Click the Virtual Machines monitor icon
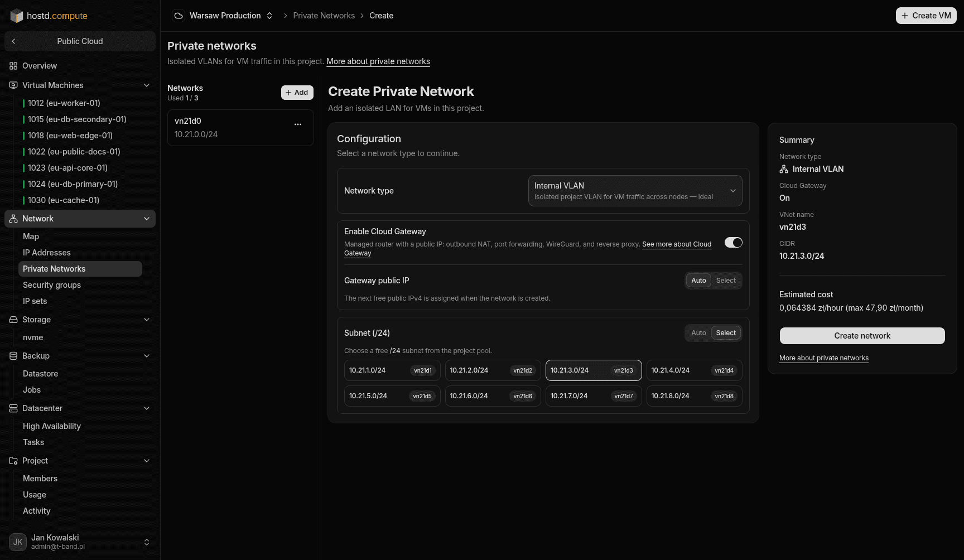 [13, 85]
